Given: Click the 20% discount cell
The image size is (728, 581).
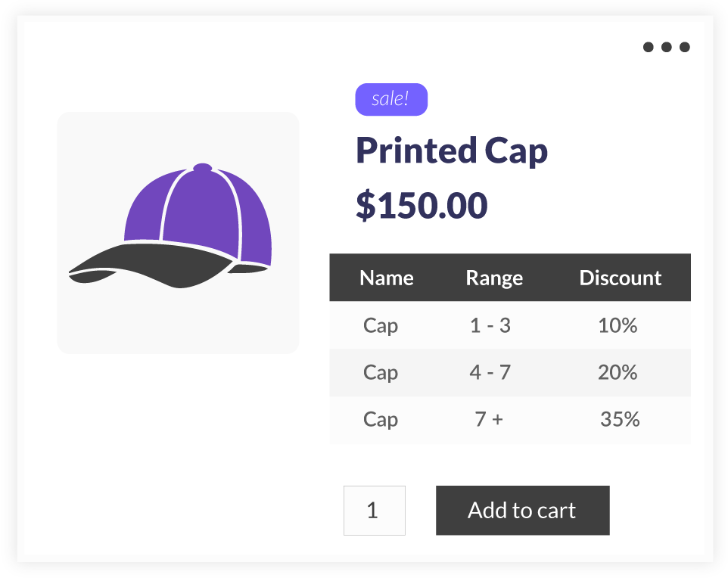Looking at the screenshot, I should point(618,372).
